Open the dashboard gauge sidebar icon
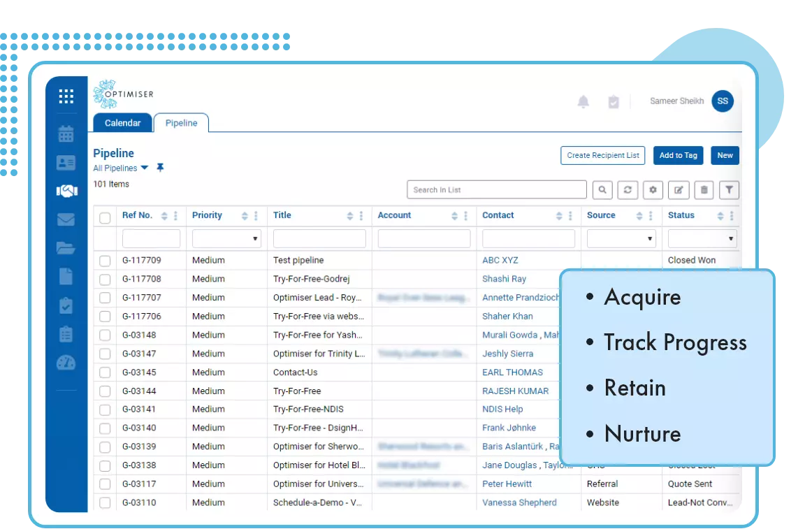Image resolution: width=812 pixels, height=529 pixels. coord(66,363)
